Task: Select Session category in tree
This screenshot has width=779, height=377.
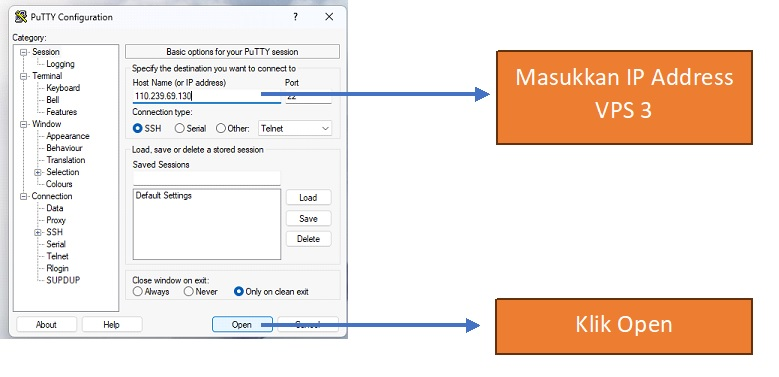Action: tap(46, 52)
